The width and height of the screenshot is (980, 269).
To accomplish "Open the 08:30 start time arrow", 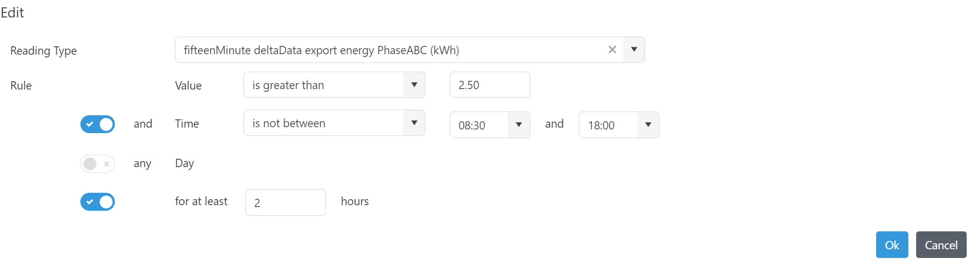I will pyautogui.click(x=519, y=125).
